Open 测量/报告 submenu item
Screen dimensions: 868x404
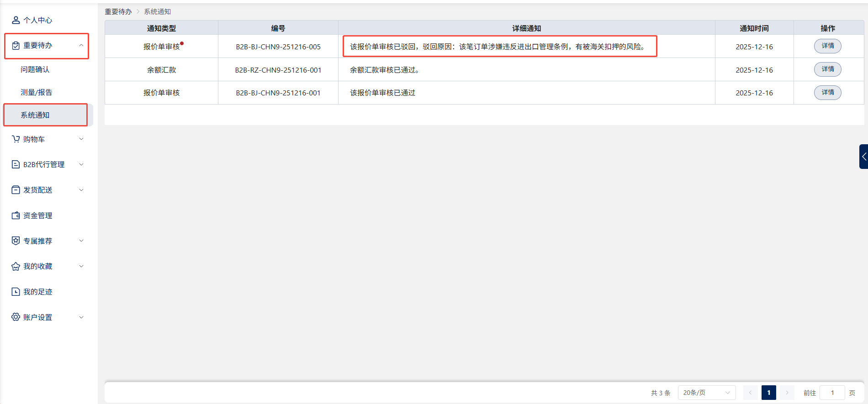coord(37,92)
